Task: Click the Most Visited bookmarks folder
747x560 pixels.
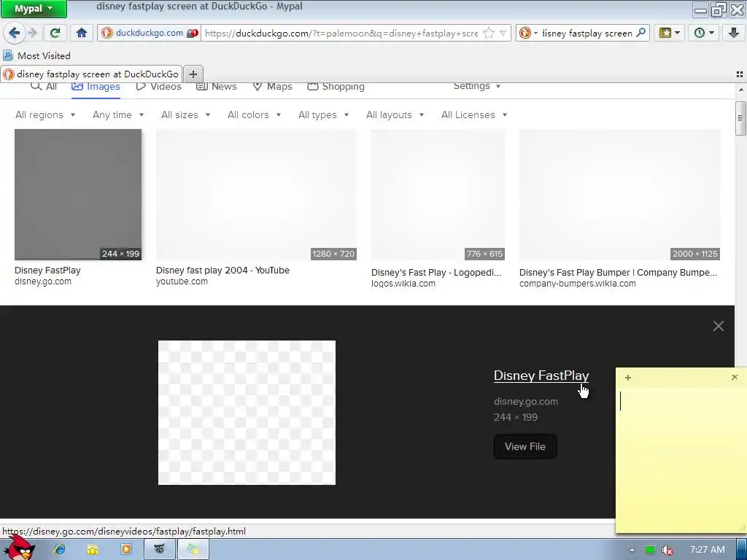Action: click(x=37, y=55)
